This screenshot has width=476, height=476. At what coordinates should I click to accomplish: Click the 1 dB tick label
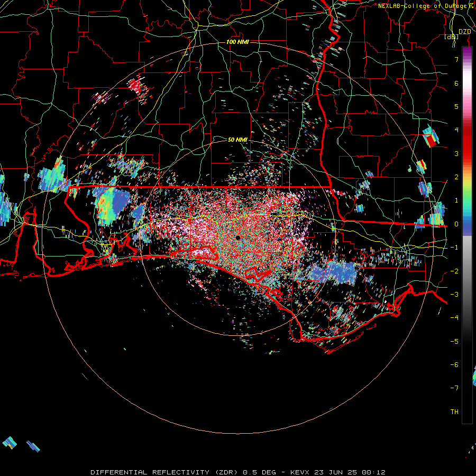point(456,200)
